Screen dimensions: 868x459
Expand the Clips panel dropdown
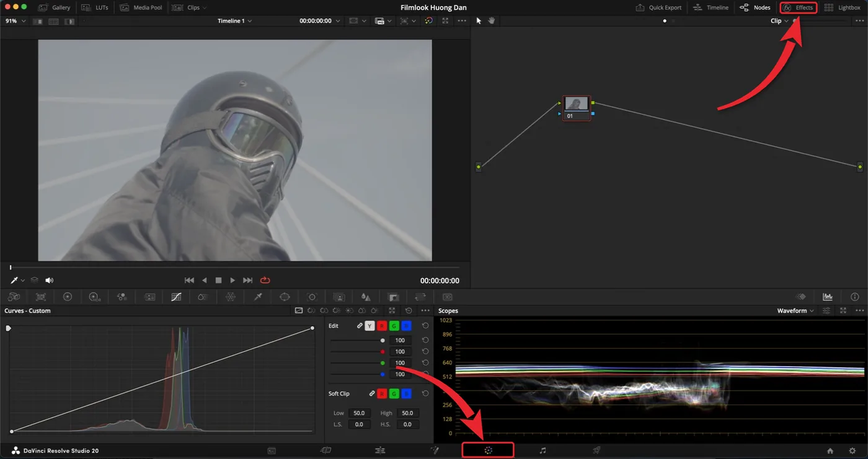coord(189,7)
